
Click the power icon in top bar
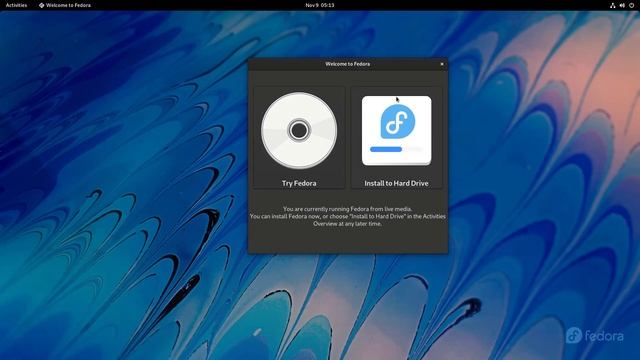pos(631,5)
